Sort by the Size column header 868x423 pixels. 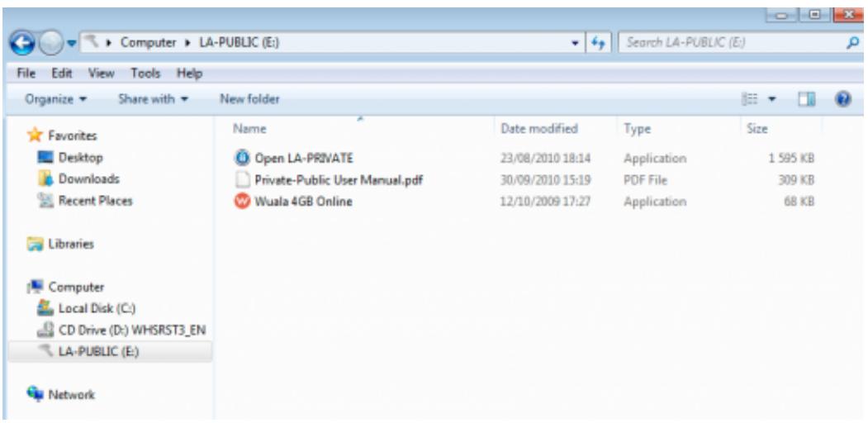pyautogui.click(x=757, y=129)
